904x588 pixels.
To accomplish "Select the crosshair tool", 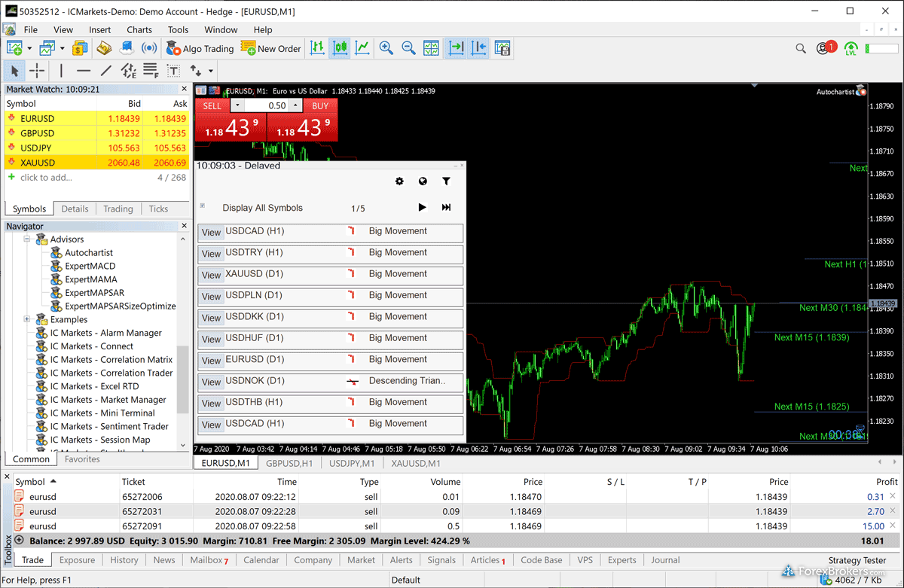I will tap(37, 71).
